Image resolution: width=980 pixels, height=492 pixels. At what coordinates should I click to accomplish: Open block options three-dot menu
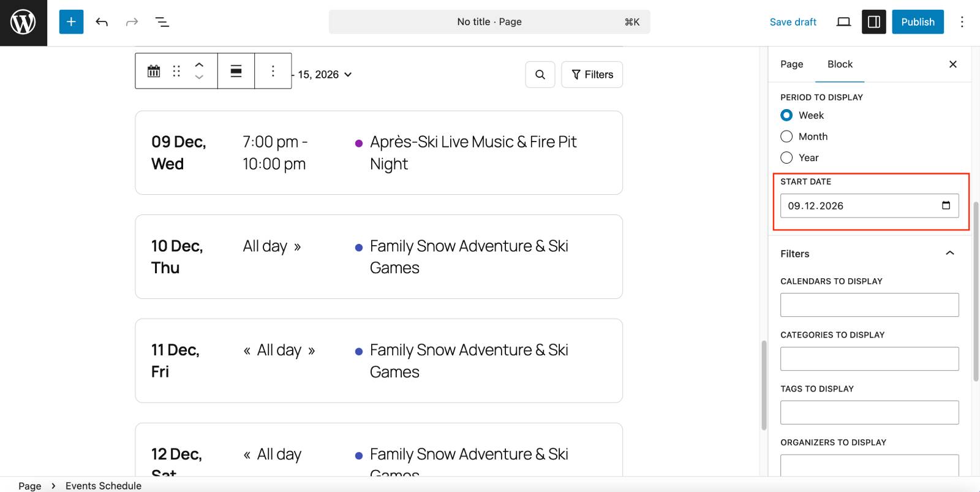point(273,71)
